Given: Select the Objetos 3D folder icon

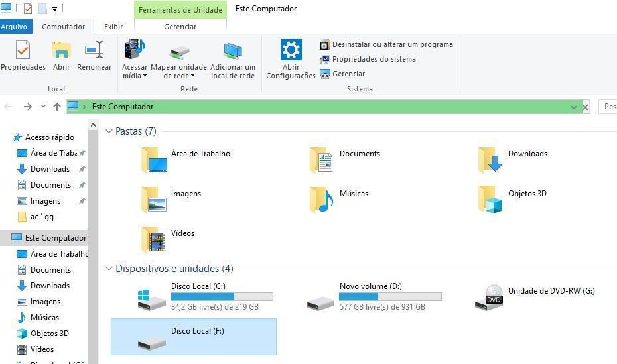Looking at the screenshot, I should coord(490,200).
